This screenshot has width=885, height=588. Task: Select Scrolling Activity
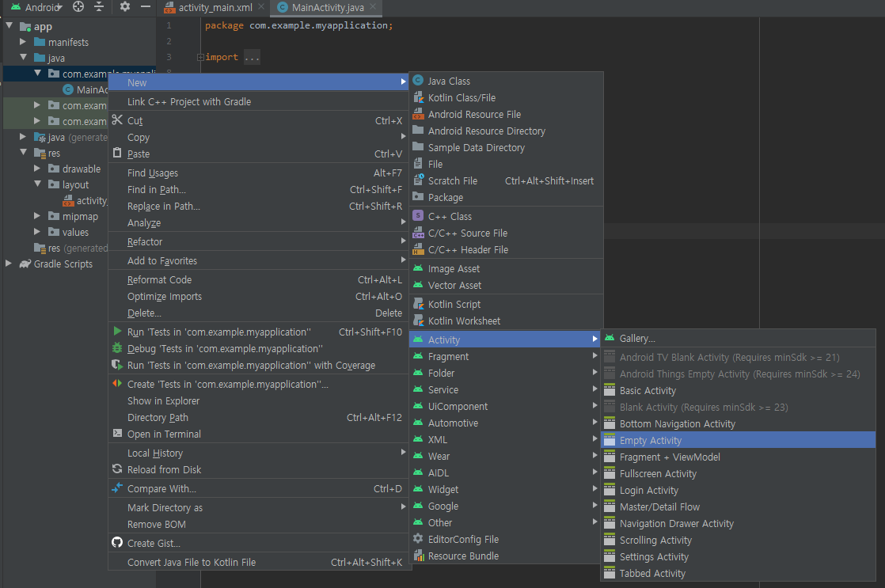[x=739, y=540]
